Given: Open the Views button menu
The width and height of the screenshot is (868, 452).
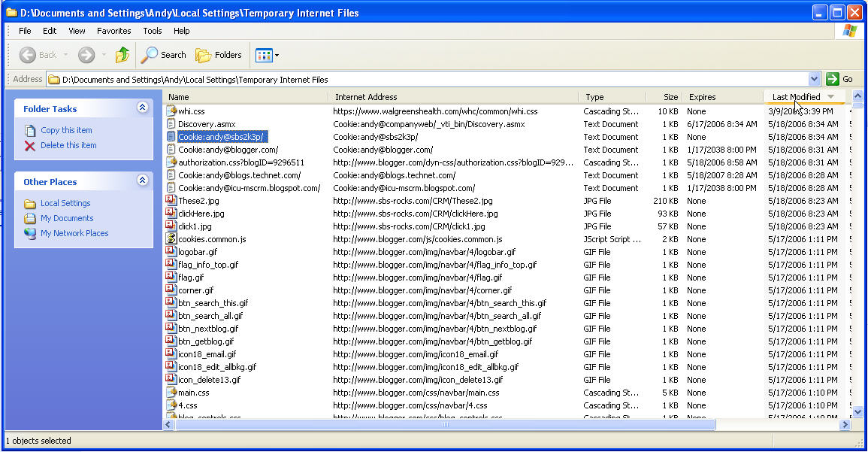Looking at the screenshot, I should [x=267, y=55].
